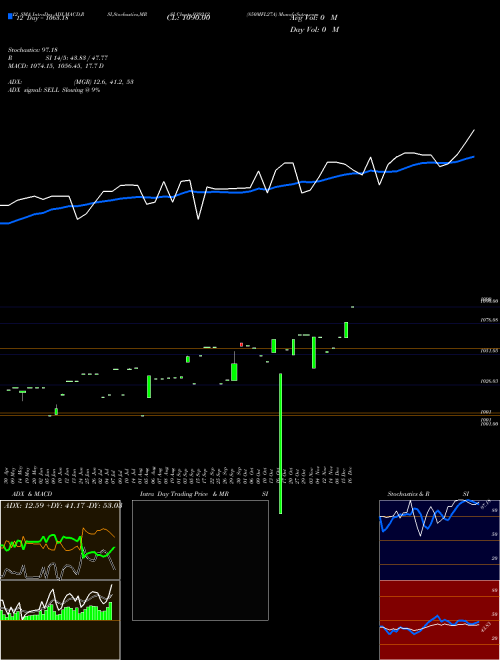Viewport: 500px width, 660px height.
Task: Click the 'Stochastics & R' panel title
Action: click(409, 494)
